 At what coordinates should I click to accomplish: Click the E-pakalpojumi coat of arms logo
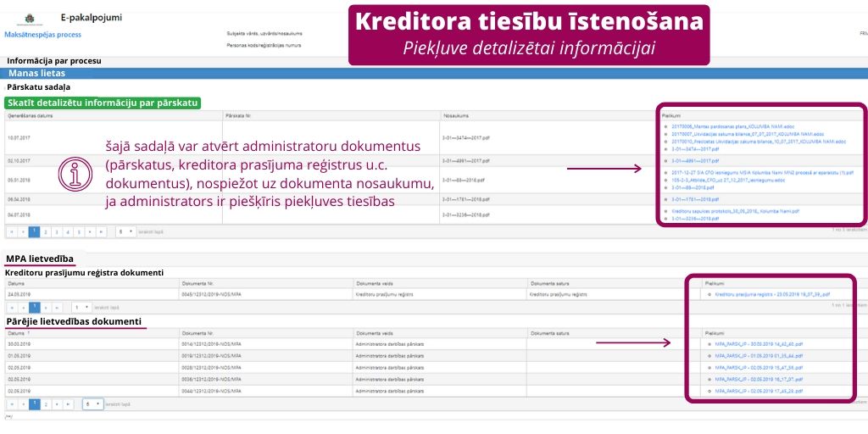pos(31,20)
